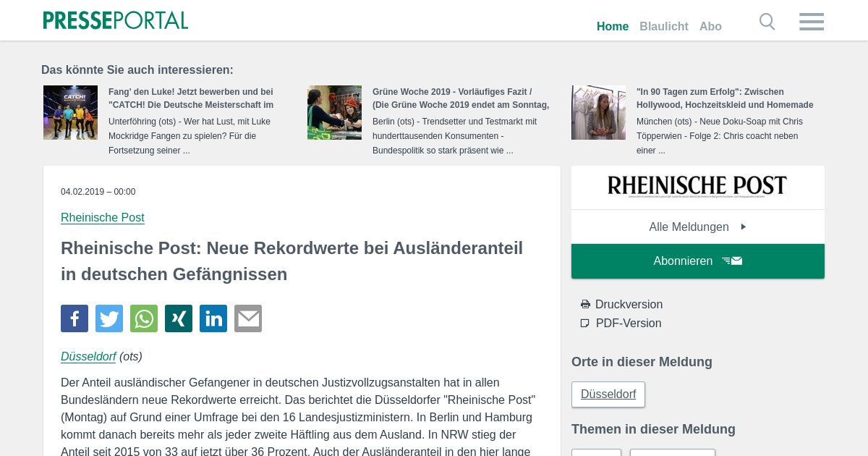The width and height of the screenshot is (868, 456).
Task: Open the CATCH! show thumbnail
Action: 70,112
